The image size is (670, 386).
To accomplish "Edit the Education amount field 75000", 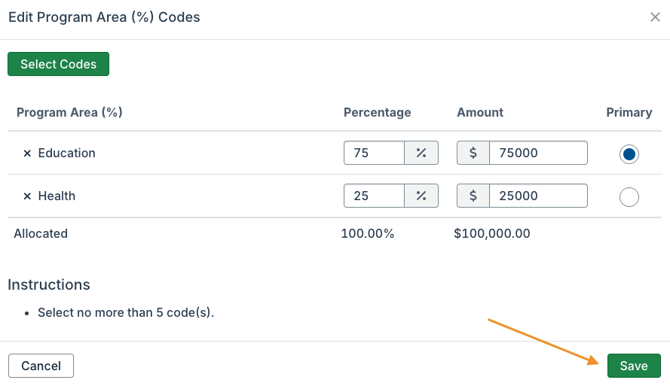I will 538,153.
